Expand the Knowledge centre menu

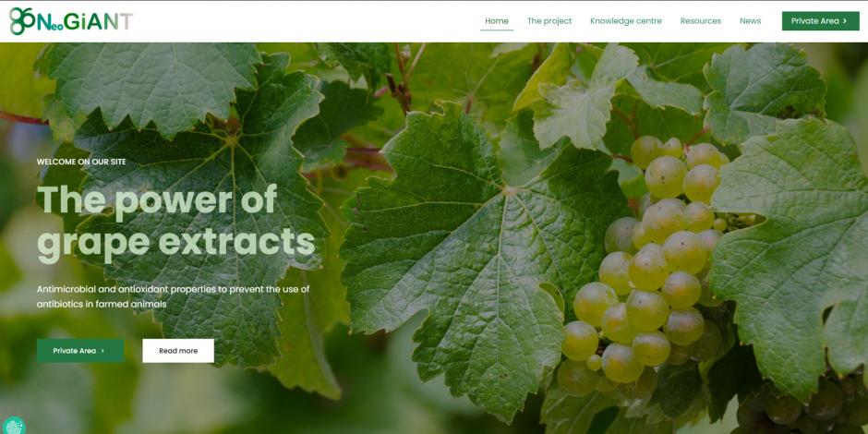(x=625, y=21)
